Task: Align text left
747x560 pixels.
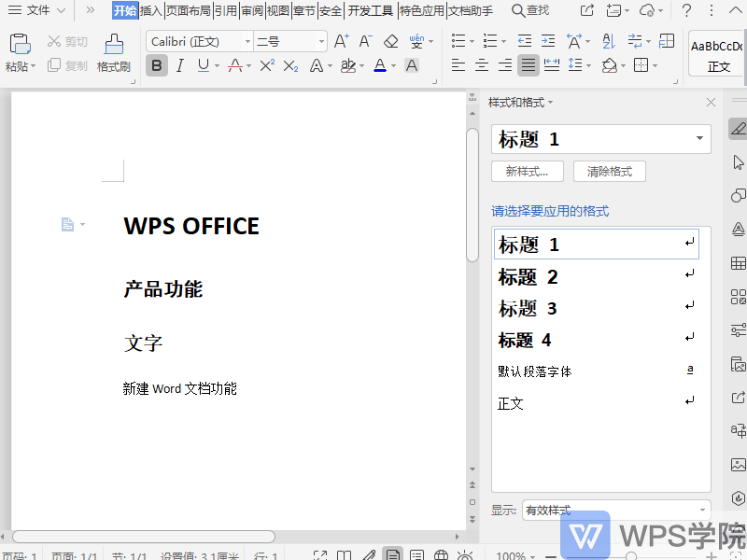Action: click(458, 65)
